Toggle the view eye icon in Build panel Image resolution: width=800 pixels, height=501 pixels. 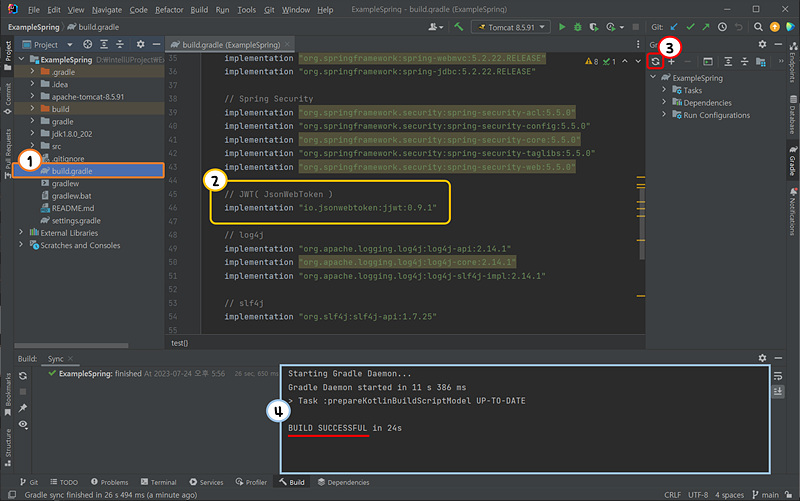(x=23, y=424)
